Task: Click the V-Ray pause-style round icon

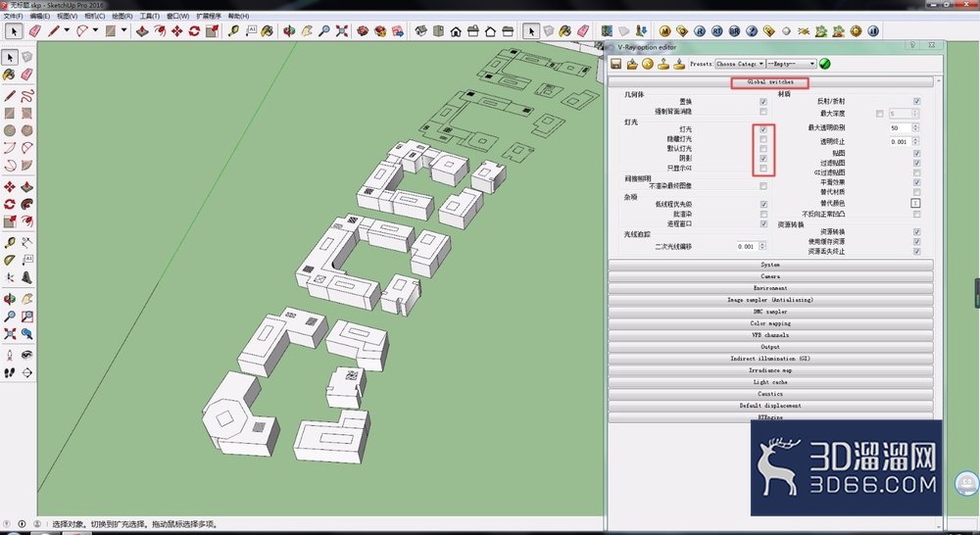Action: click(873, 30)
